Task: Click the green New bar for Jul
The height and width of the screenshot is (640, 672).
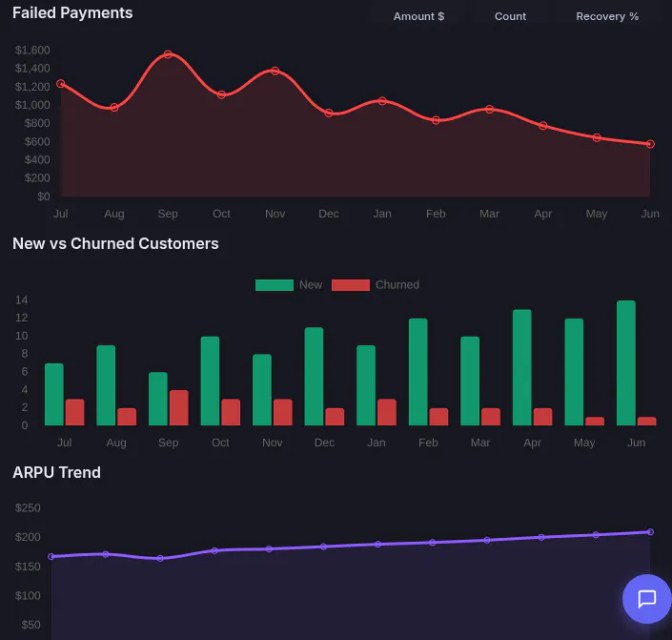Action: coord(54,394)
